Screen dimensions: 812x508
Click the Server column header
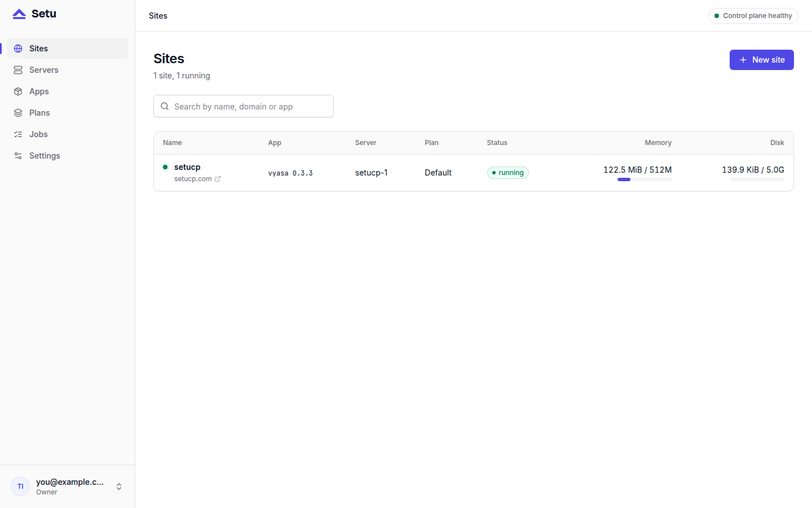[x=366, y=143]
